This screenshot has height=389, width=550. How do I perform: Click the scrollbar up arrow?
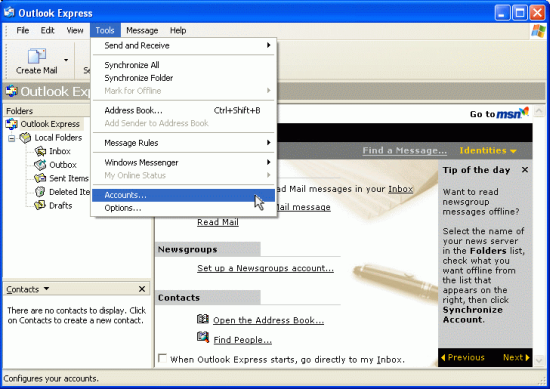point(539,112)
